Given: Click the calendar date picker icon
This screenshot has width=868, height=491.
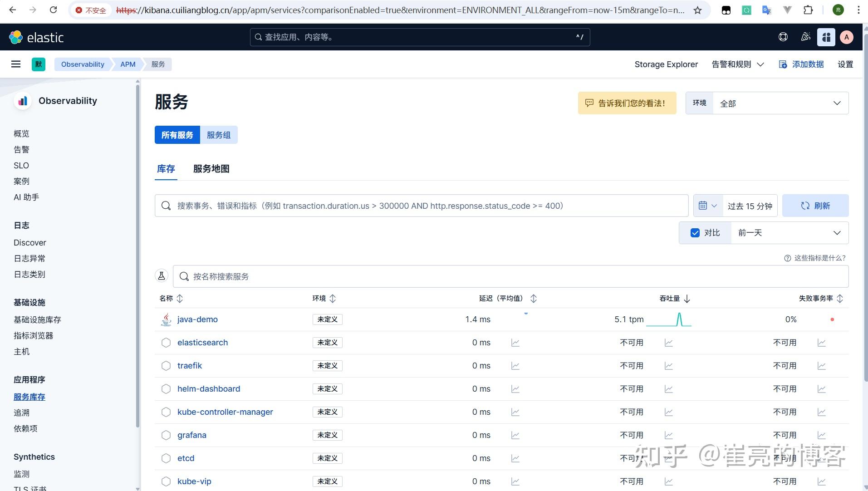Looking at the screenshot, I should 704,206.
